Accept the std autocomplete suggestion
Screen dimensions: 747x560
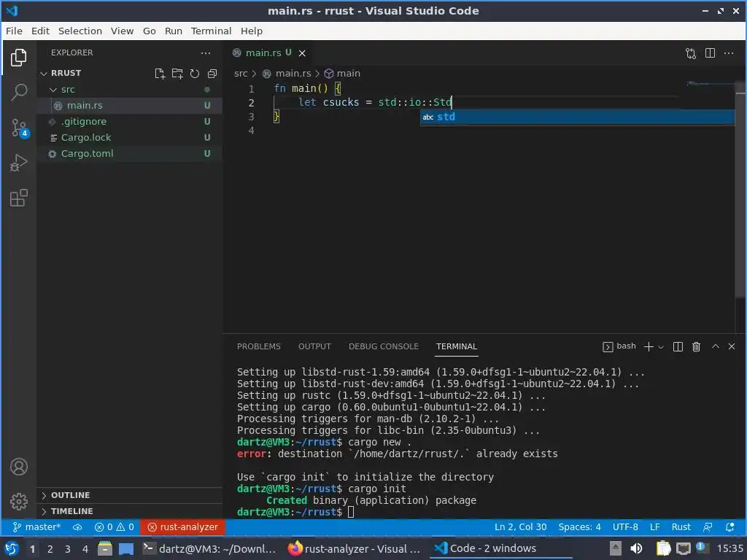(578, 117)
